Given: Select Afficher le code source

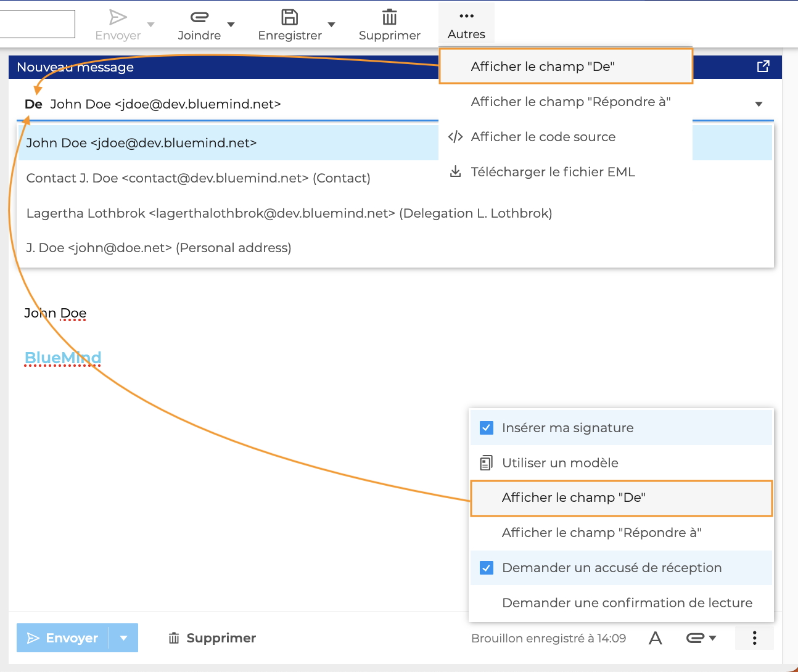Looking at the screenshot, I should coord(543,137).
